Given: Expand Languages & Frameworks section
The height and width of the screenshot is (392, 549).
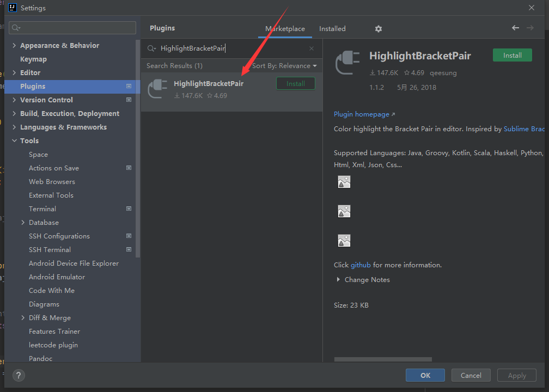Looking at the screenshot, I should click(x=14, y=127).
